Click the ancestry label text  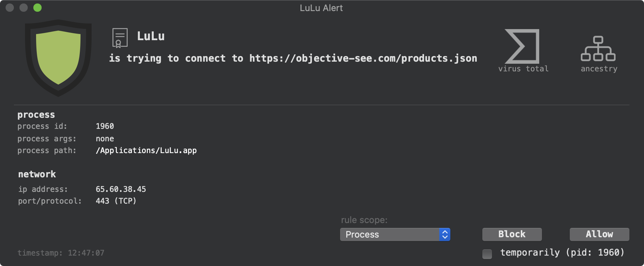[599, 69]
